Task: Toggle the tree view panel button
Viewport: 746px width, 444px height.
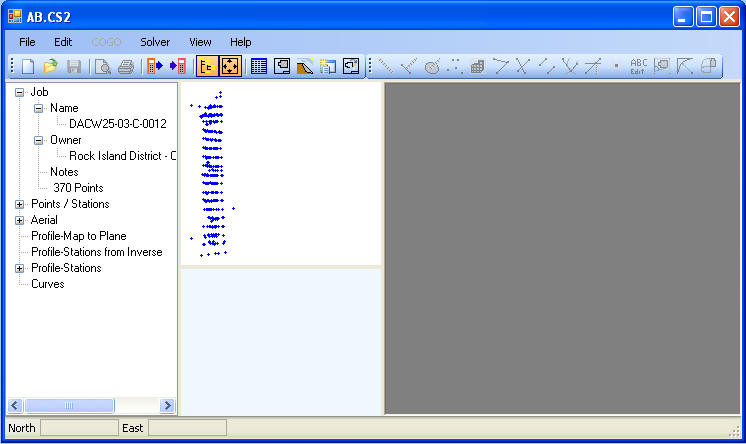Action: [207, 66]
